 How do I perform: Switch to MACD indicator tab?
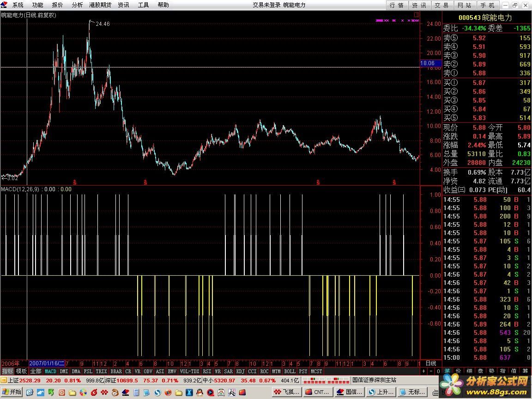coord(50,371)
